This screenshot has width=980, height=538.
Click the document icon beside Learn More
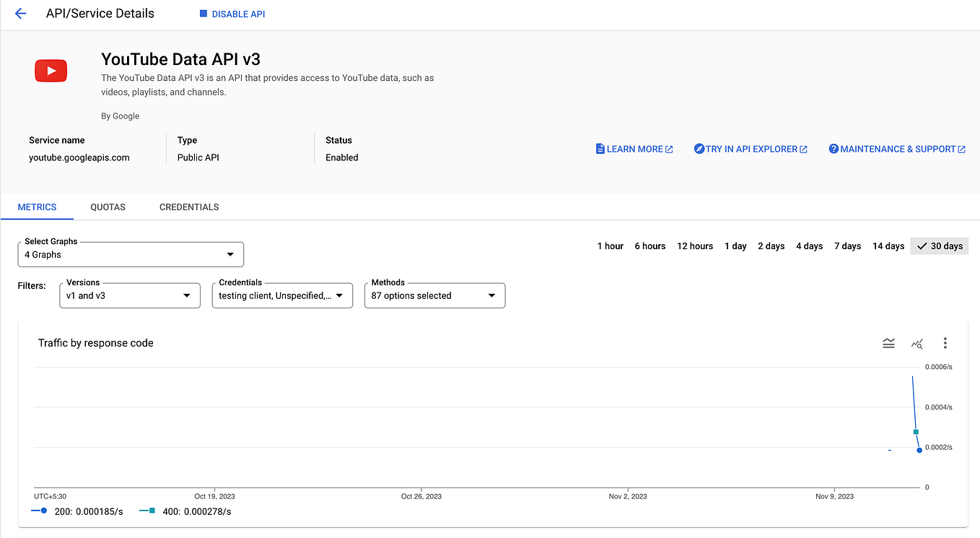600,149
